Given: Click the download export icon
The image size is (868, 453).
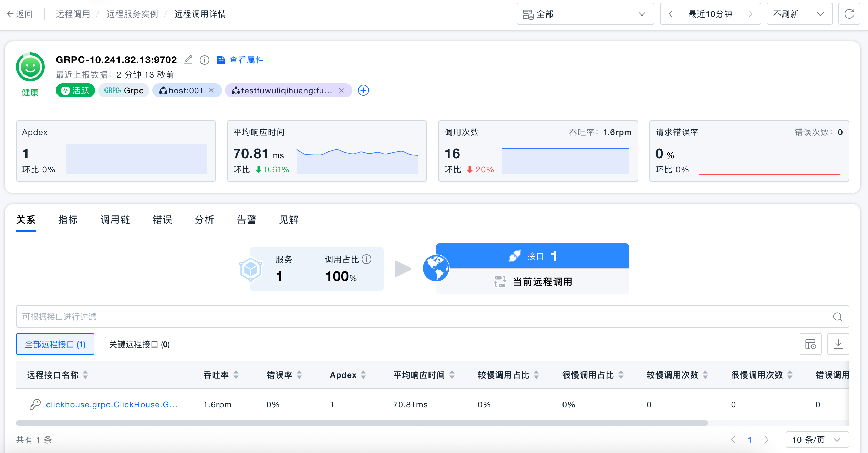Looking at the screenshot, I should point(838,344).
